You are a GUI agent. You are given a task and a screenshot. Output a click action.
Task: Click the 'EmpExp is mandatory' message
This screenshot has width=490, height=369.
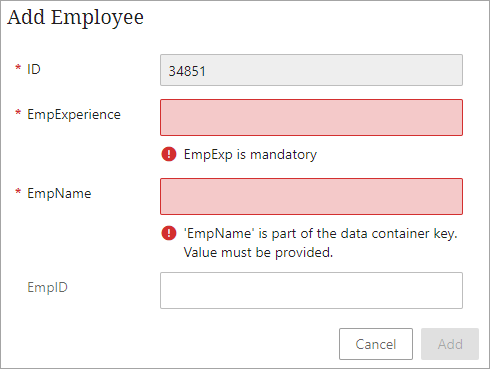250,154
